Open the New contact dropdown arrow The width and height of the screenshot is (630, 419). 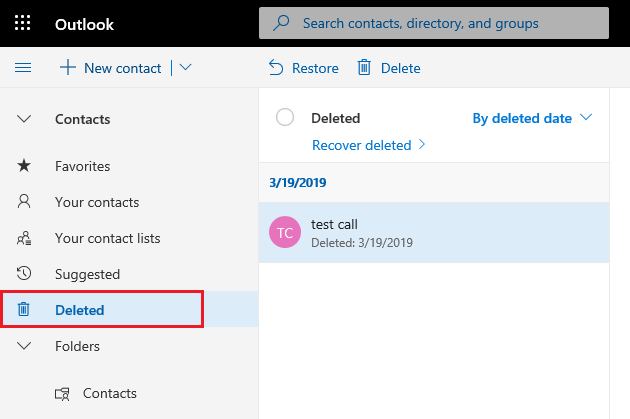[185, 68]
